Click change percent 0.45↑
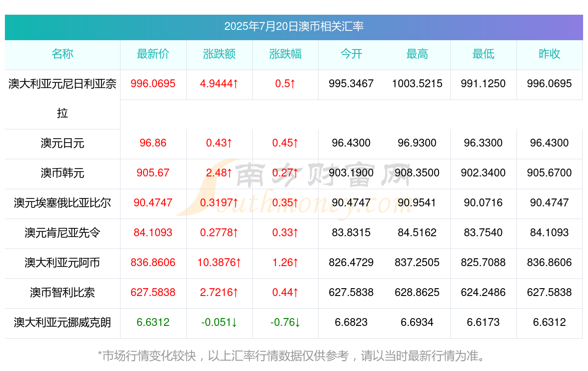This screenshot has height=371, width=588. [x=286, y=143]
